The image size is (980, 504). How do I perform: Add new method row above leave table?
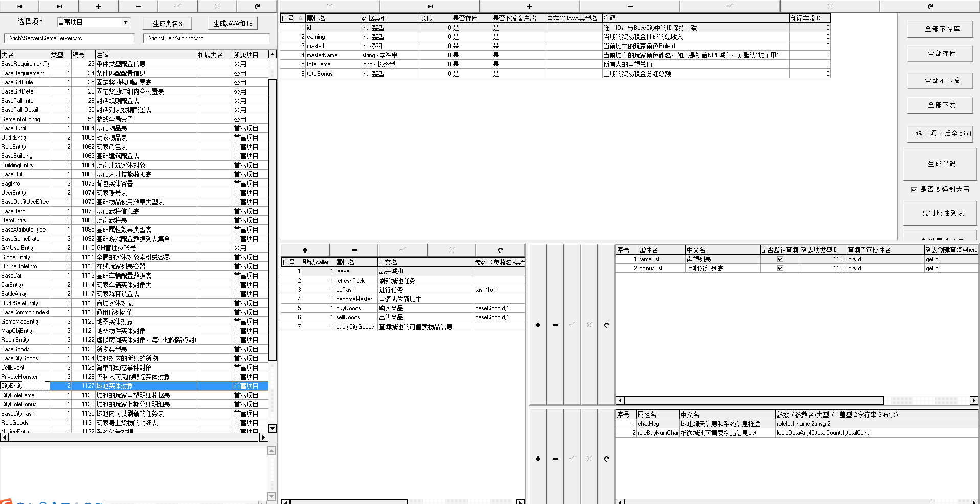pos(305,250)
